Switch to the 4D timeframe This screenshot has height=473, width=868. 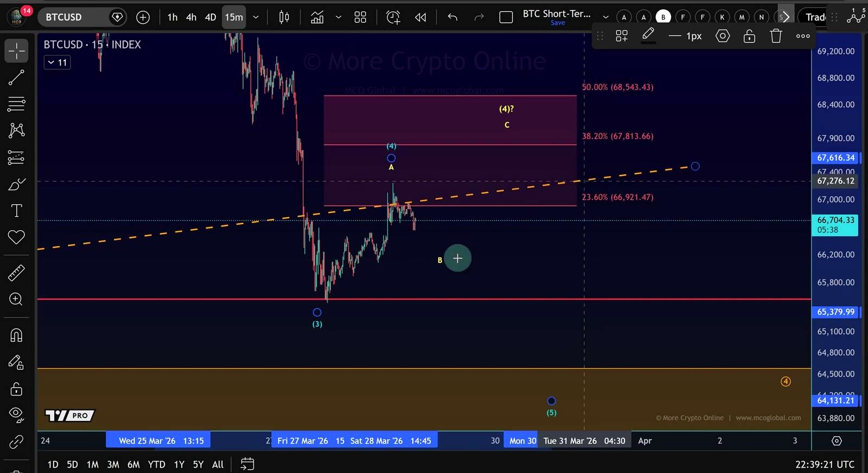[210, 17]
